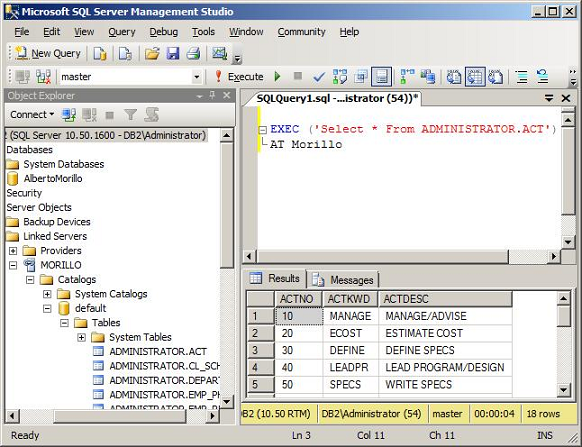Select the "ECOST" cell
The image size is (582, 447).
(x=350, y=333)
